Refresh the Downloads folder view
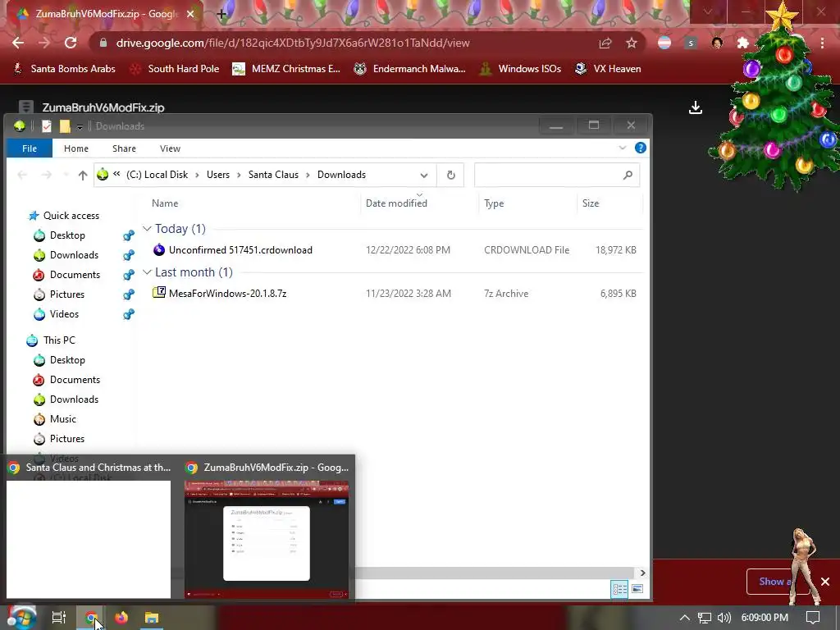 [x=451, y=176]
